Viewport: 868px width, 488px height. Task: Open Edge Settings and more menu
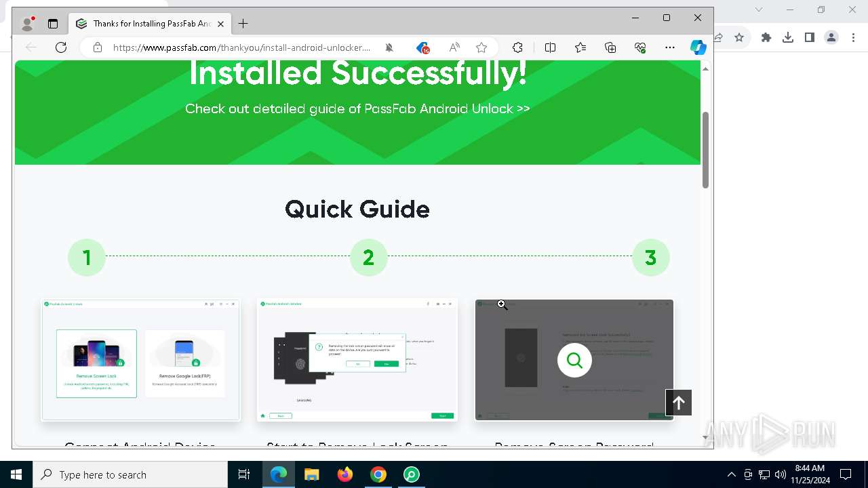(x=670, y=47)
